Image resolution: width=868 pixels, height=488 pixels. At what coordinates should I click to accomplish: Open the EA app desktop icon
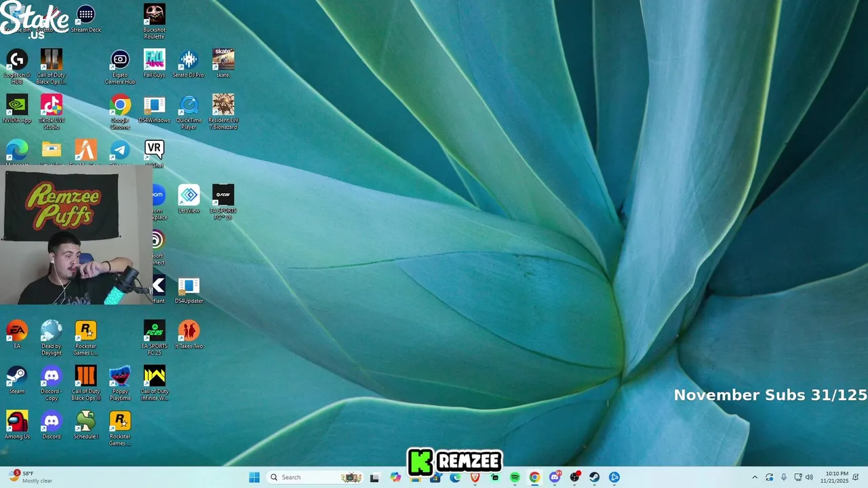17,335
